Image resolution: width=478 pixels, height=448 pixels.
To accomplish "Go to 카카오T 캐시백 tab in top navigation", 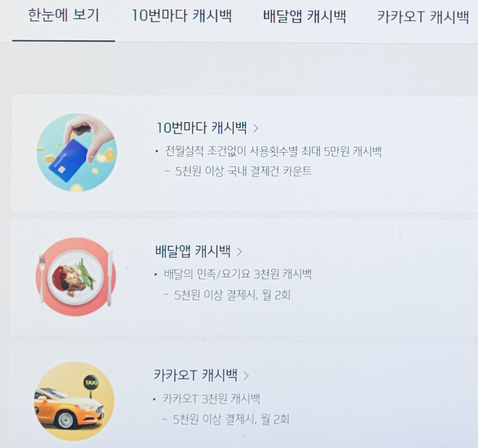I will click(423, 17).
